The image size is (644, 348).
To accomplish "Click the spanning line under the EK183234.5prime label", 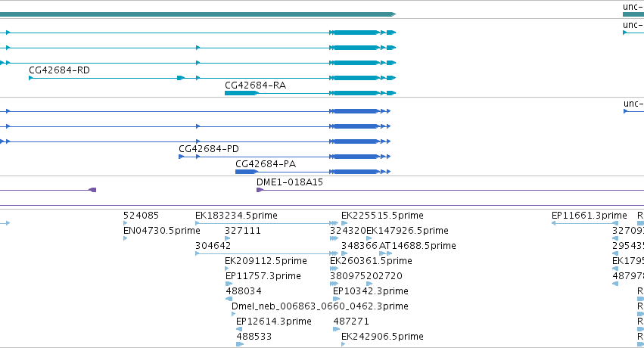I will 266,223.
